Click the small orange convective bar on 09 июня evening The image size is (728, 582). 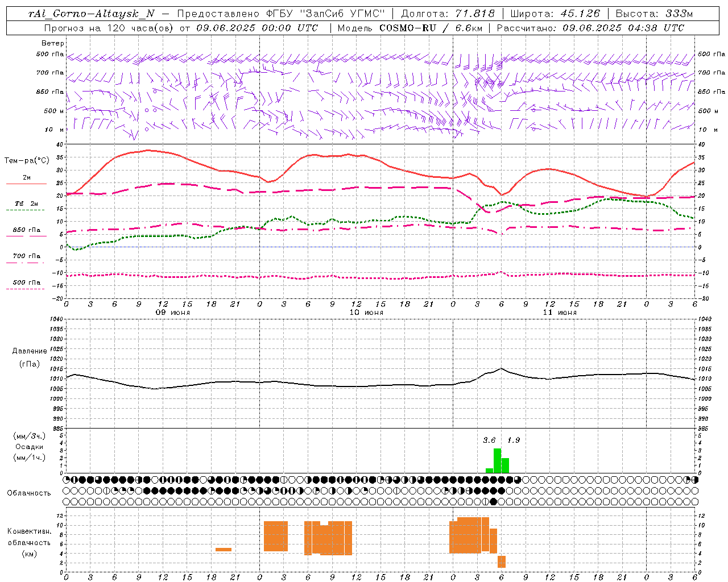coord(224,550)
